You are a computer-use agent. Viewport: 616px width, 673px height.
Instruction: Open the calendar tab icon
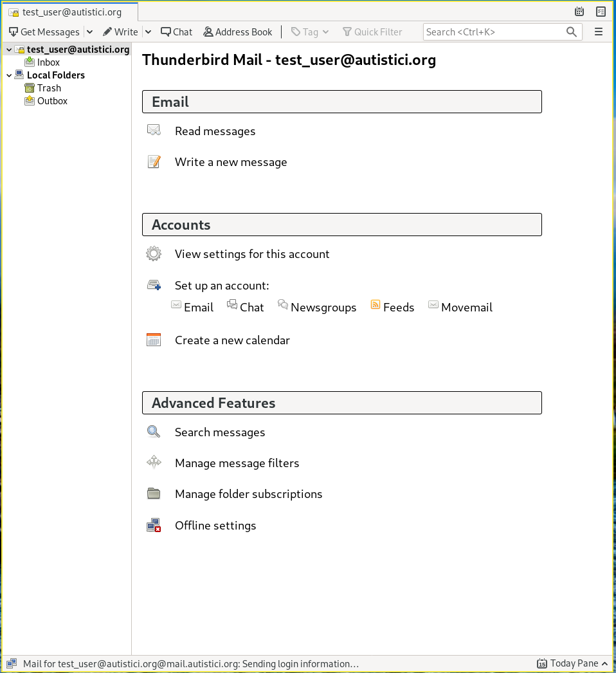click(x=579, y=11)
